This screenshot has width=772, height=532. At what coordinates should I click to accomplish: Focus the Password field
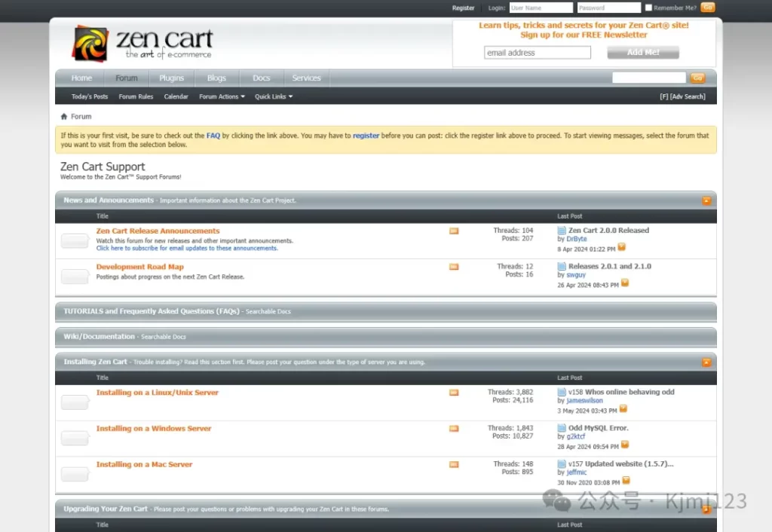tap(609, 8)
